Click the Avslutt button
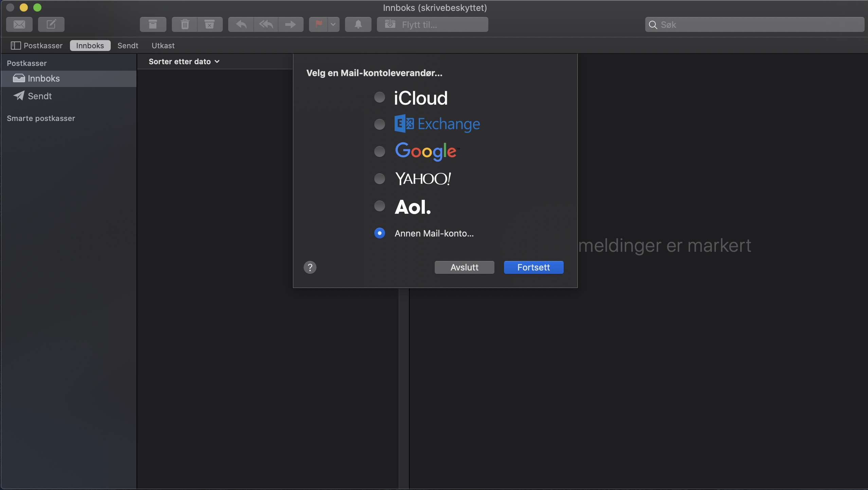Viewport: 868px width, 490px height. (x=465, y=267)
